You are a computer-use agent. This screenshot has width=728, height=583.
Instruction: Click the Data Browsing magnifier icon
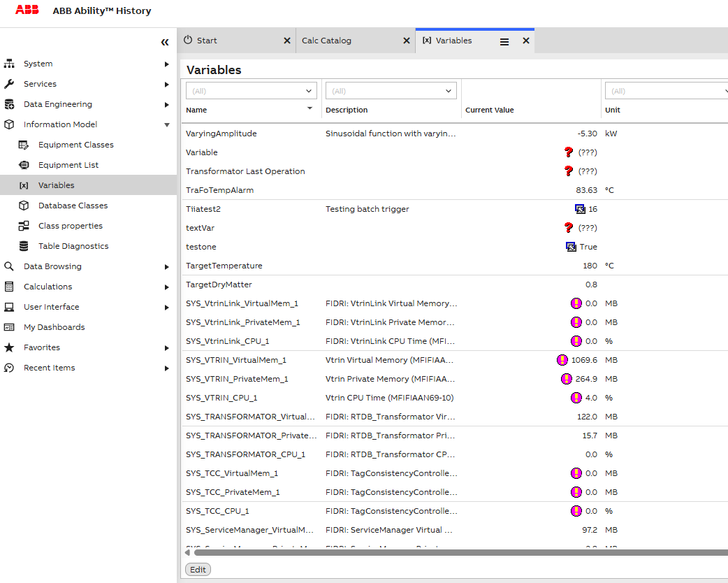[x=9, y=266]
